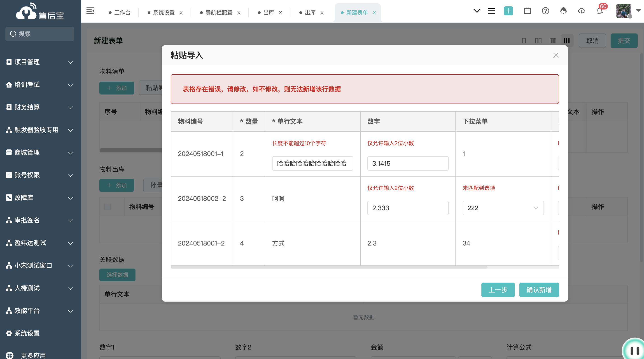This screenshot has height=359, width=644.
Task: Click 添加 under 物料清单
Action: tap(117, 88)
